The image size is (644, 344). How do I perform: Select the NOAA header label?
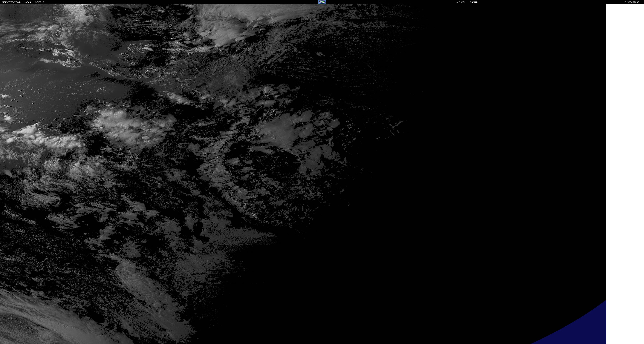coord(28,2)
